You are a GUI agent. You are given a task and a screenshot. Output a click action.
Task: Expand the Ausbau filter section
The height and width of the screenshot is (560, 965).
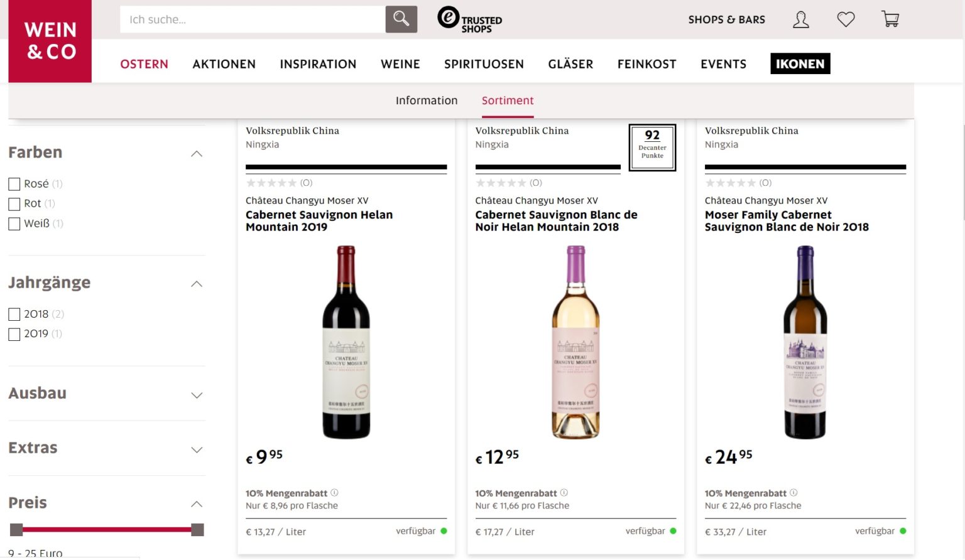(197, 395)
